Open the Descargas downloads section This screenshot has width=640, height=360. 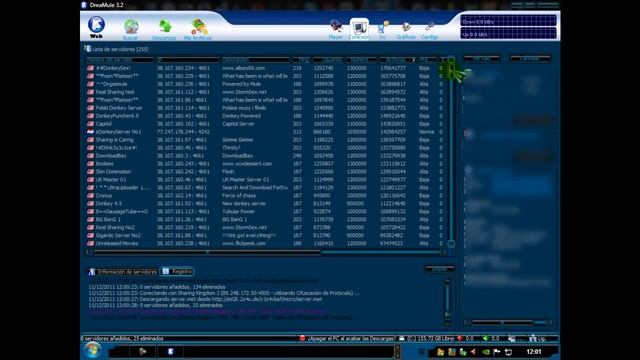pos(164,29)
